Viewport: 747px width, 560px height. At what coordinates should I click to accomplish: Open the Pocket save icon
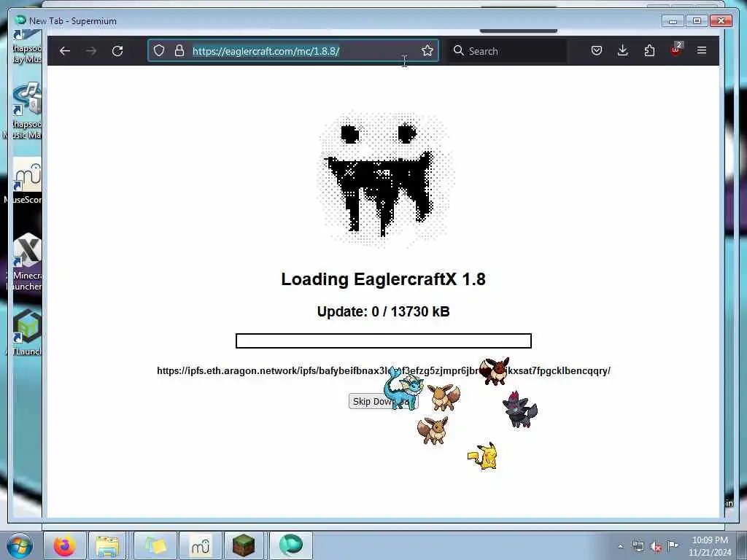[x=597, y=50]
